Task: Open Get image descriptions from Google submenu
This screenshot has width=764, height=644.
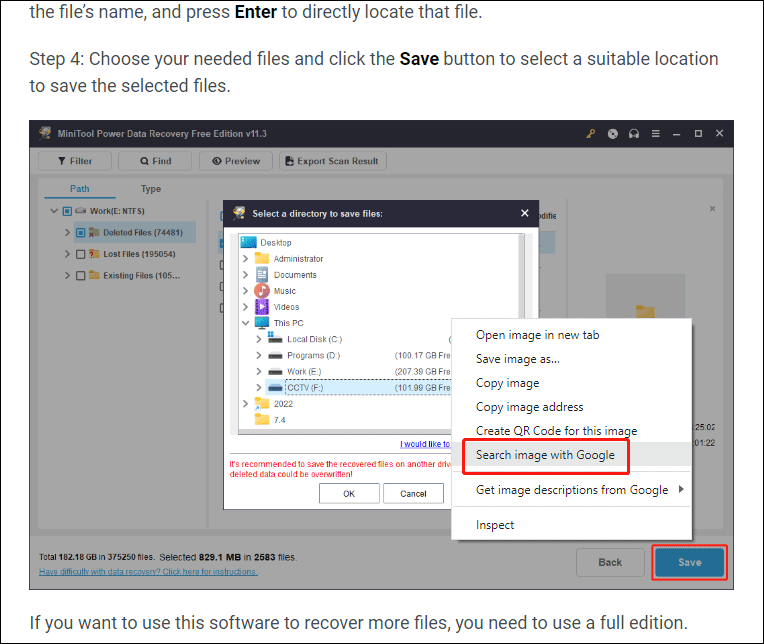Action: pos(572,489)
